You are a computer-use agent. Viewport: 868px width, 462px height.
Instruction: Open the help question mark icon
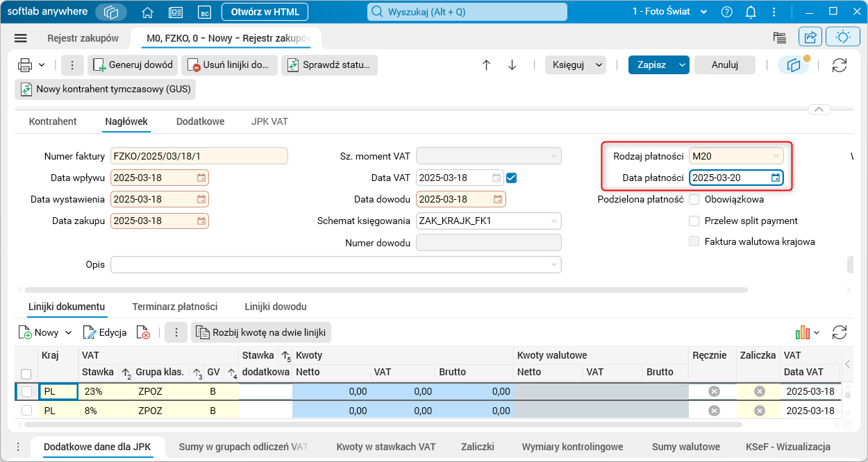point(727,12)
